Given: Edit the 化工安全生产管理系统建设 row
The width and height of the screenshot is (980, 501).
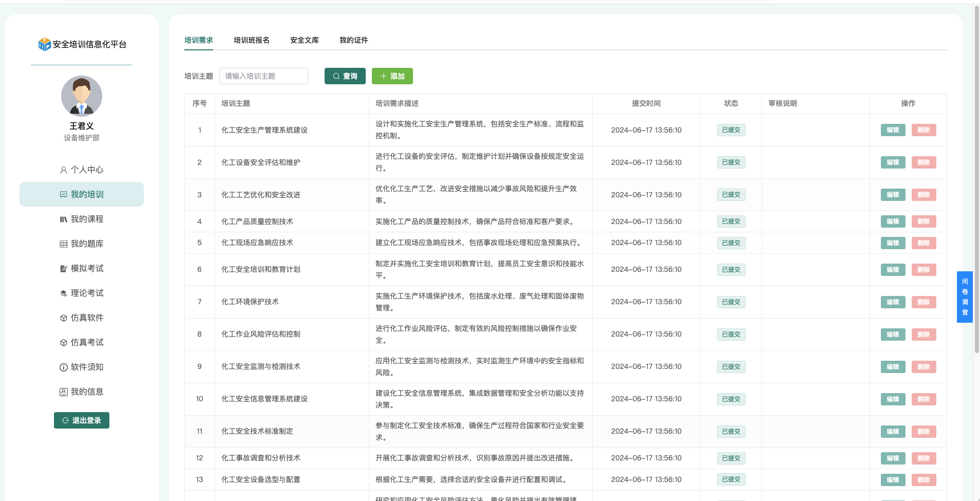Looking at the screenshot, I should pos(893,130).
